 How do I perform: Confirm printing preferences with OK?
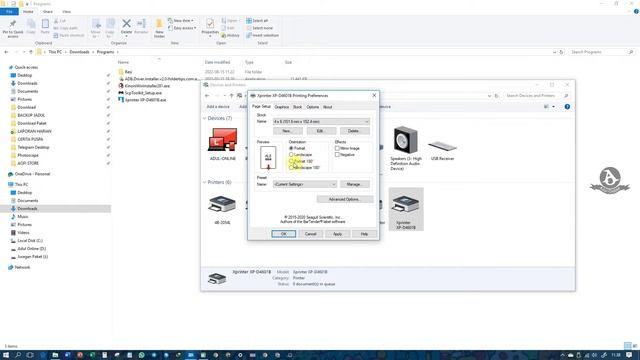click(x=284, y=234)
